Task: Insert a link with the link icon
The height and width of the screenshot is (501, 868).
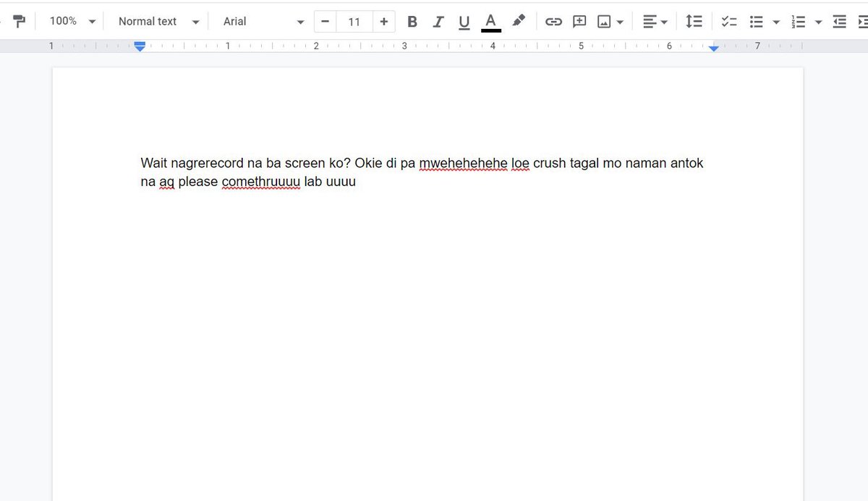Action: [553, 21]
